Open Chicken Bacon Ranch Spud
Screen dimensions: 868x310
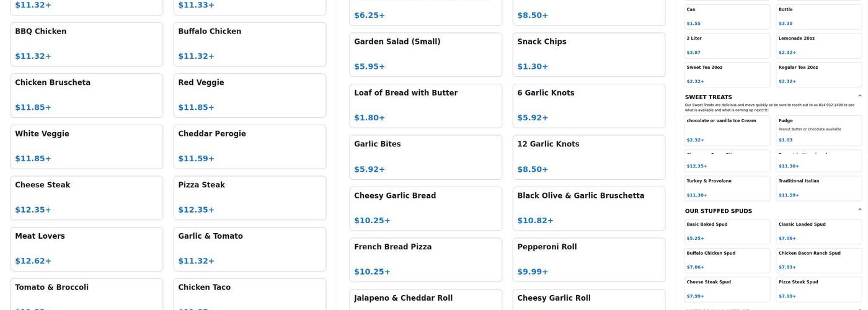pos(818,260)
